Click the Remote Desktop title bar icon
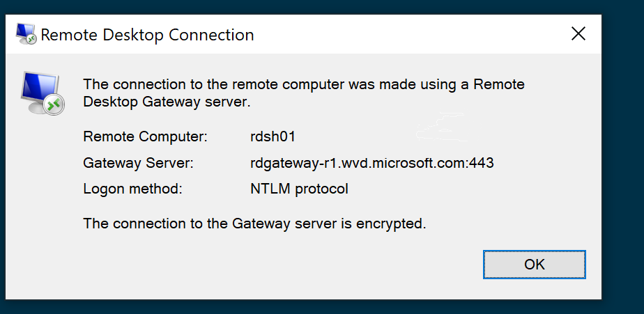This screenshot has width=644, height=314. (26, 34)
